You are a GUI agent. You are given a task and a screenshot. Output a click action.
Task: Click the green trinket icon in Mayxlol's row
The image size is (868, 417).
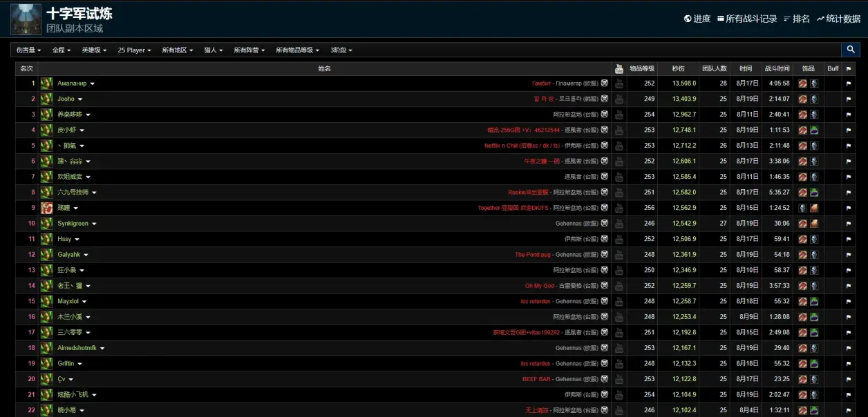coord(814,301)
